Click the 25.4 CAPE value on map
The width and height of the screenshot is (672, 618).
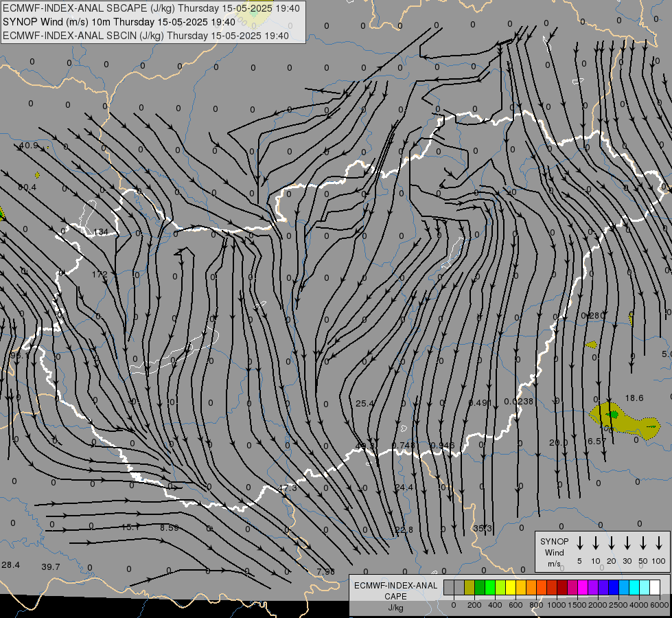364,404
